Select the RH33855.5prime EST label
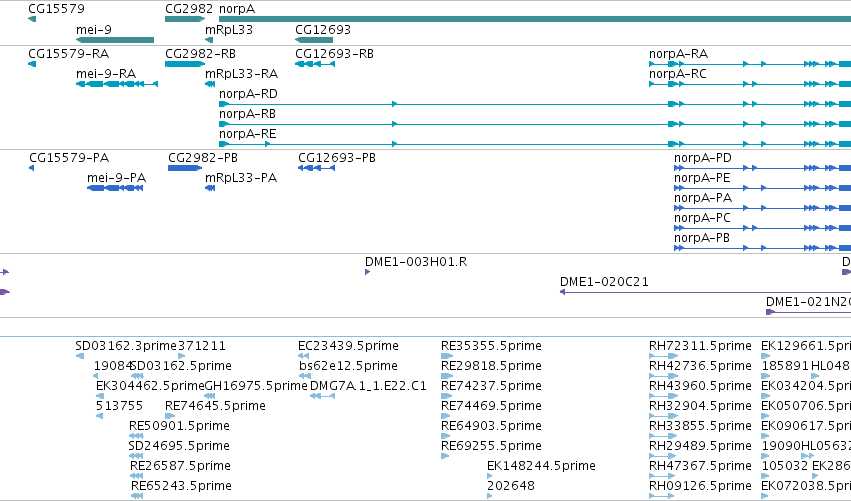The height and width of the screenshot is (501, 851). (x=700, y=426)
